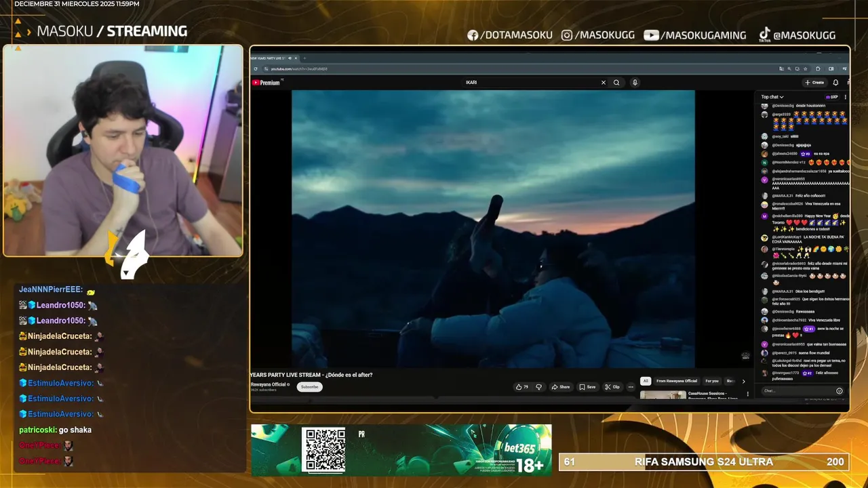Select the For you chip
The width and height of the screenshot is (868, 488).
pos(711,381)
